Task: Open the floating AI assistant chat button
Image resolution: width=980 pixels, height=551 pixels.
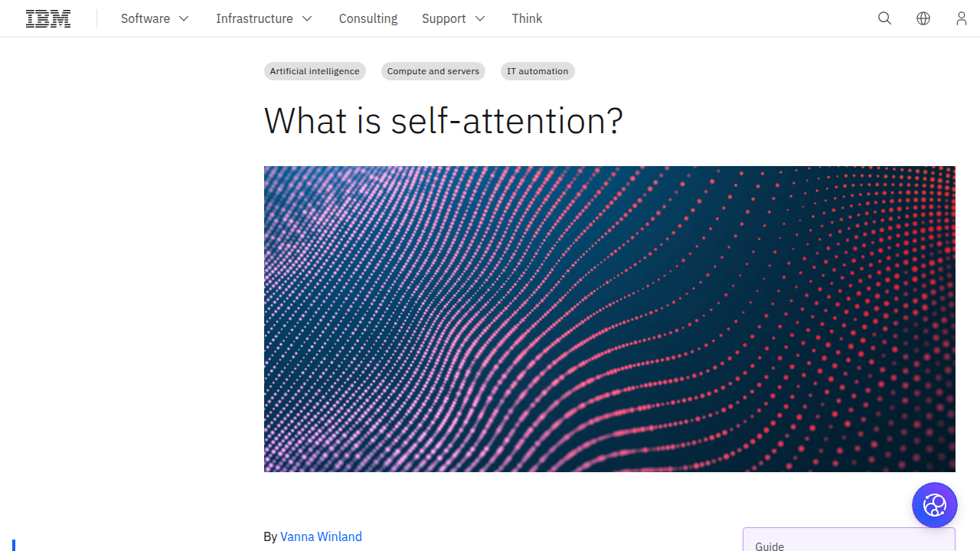Action: [935, 505]
